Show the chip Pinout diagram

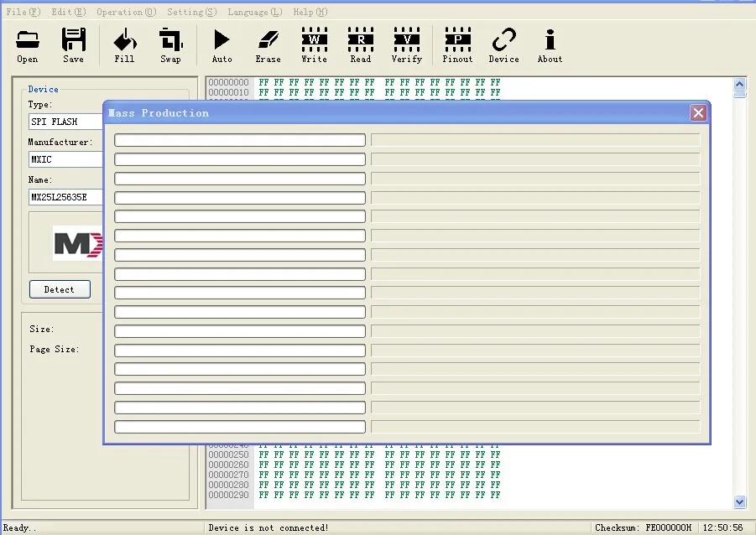457,44
